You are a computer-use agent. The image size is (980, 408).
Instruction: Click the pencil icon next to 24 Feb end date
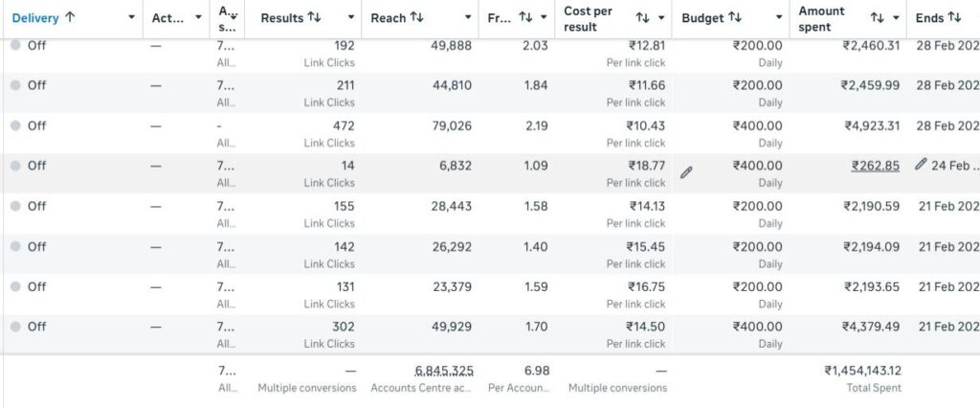coord(920,165)
